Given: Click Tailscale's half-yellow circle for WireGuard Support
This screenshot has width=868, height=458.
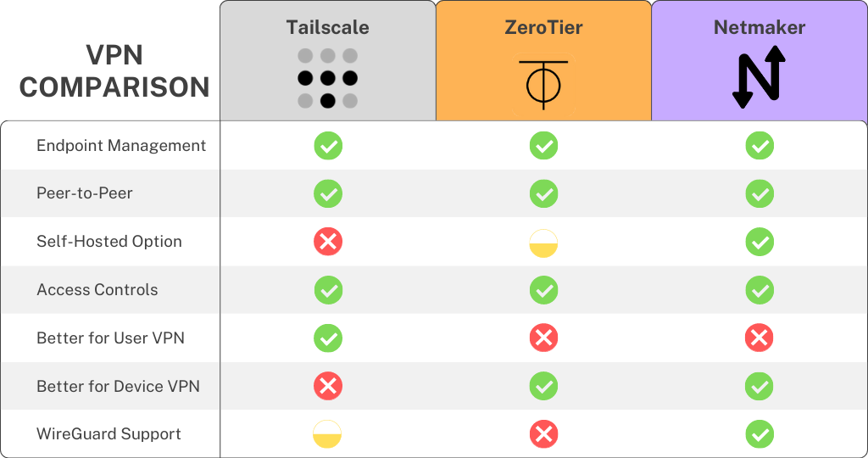Looking at the screenshot, I should [328, 434].
